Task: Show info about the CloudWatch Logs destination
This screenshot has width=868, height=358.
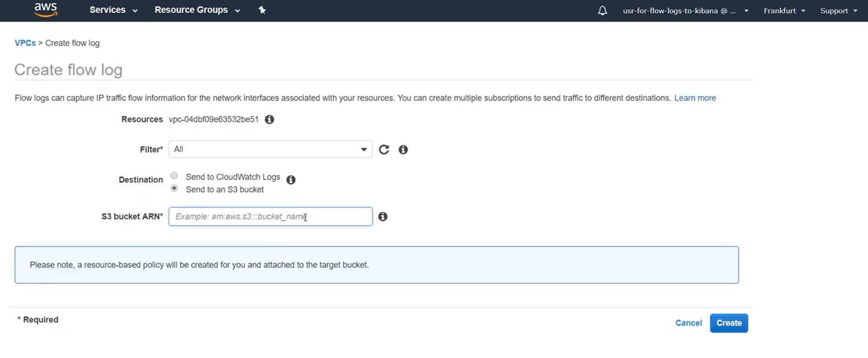Action: point(291,179)
